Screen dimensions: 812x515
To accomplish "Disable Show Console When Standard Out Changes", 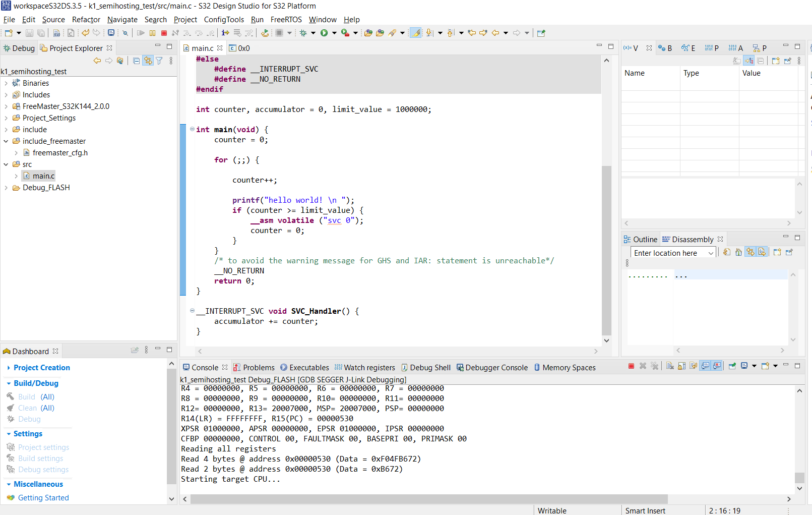I will tap(706, 366).
